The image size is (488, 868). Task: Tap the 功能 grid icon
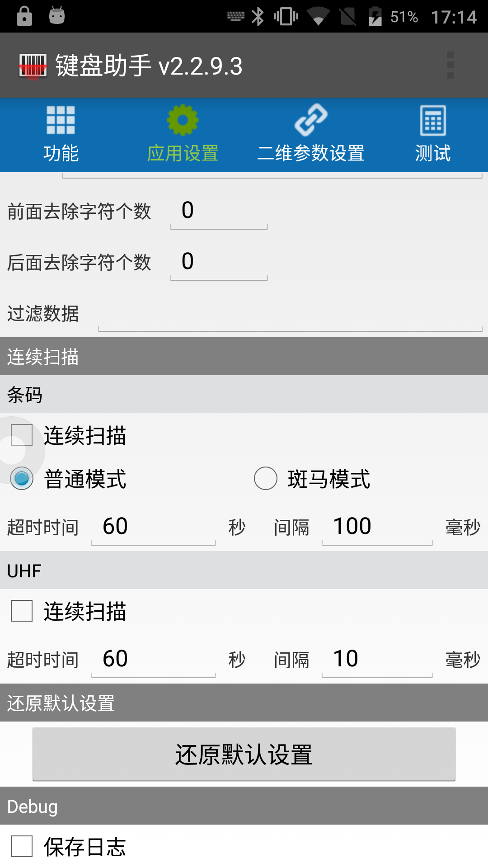61,120
